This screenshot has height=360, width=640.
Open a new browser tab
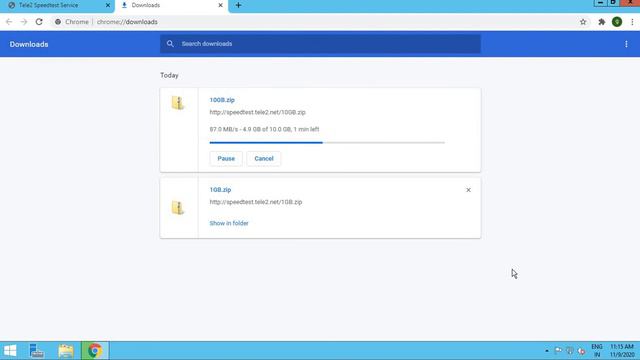click(x=238, y=5)
